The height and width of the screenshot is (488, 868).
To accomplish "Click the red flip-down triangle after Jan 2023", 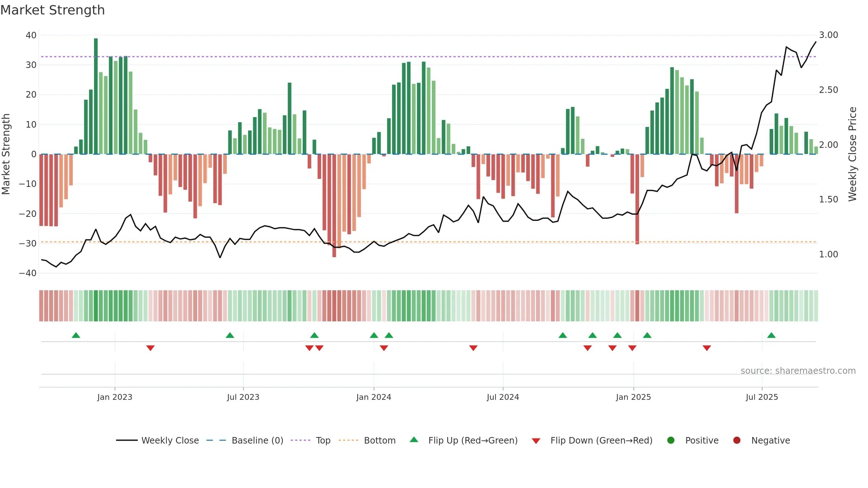I will click(x=150, y=348).
